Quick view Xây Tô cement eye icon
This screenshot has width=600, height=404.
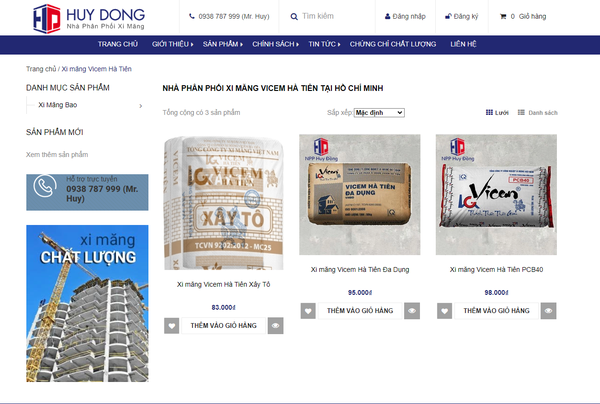(276, 326)
